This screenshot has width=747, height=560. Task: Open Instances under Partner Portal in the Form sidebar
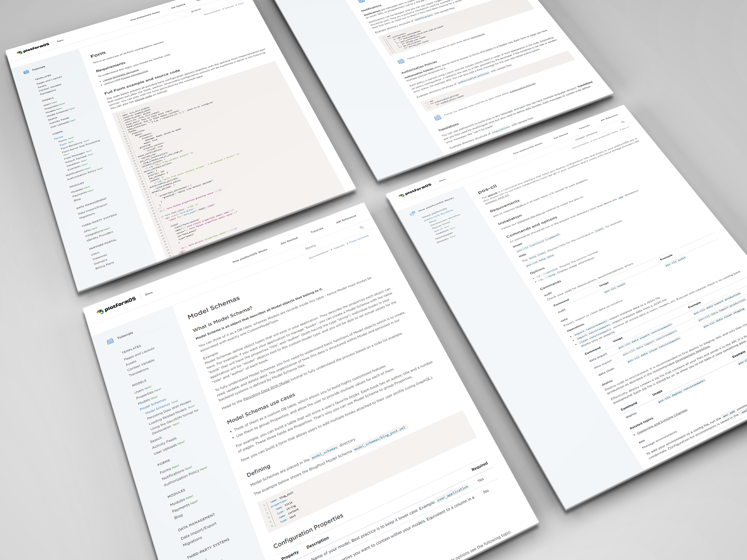100,257
